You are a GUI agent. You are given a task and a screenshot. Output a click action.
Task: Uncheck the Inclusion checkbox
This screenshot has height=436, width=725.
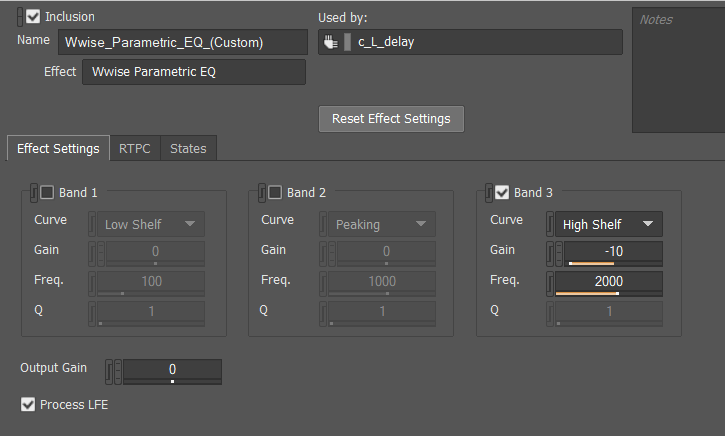(33, 17)
